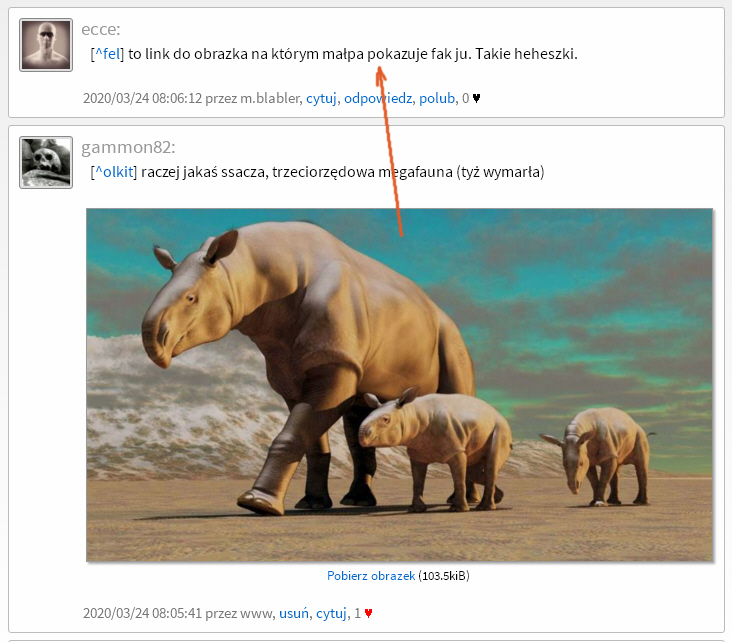732x642 pixels.
Task: Click the image size text (103.5kiB)
Action: 443,576
